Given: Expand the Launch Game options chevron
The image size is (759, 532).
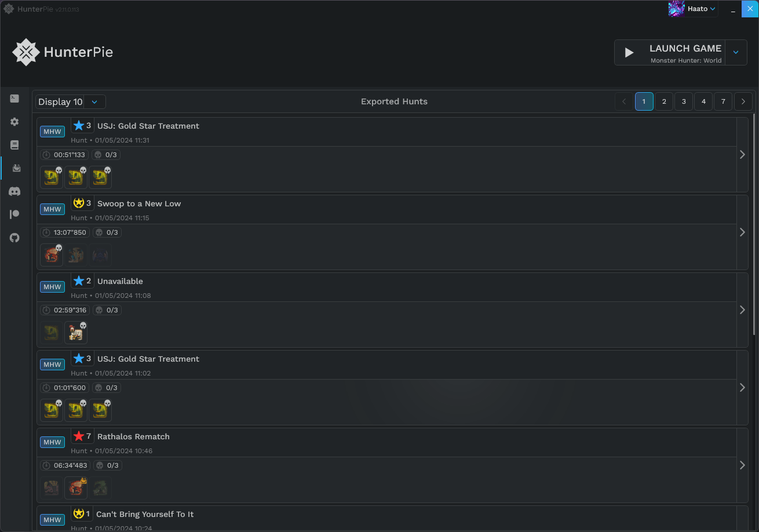Looking at the screenshot, I should pos(736,52).
